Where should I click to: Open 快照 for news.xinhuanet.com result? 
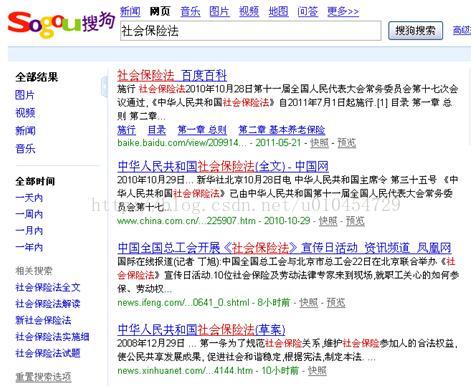tap(317, 371)
